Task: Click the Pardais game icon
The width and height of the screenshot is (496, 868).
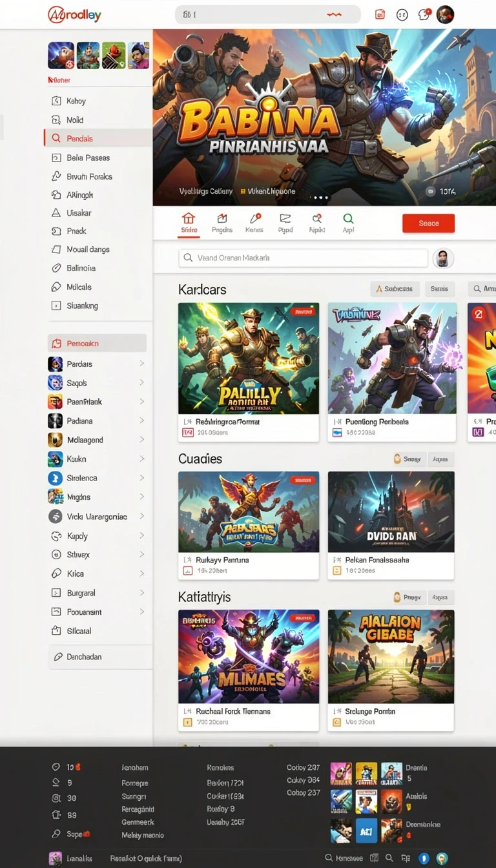Action: pyautogui.click(x=56, y=364)
